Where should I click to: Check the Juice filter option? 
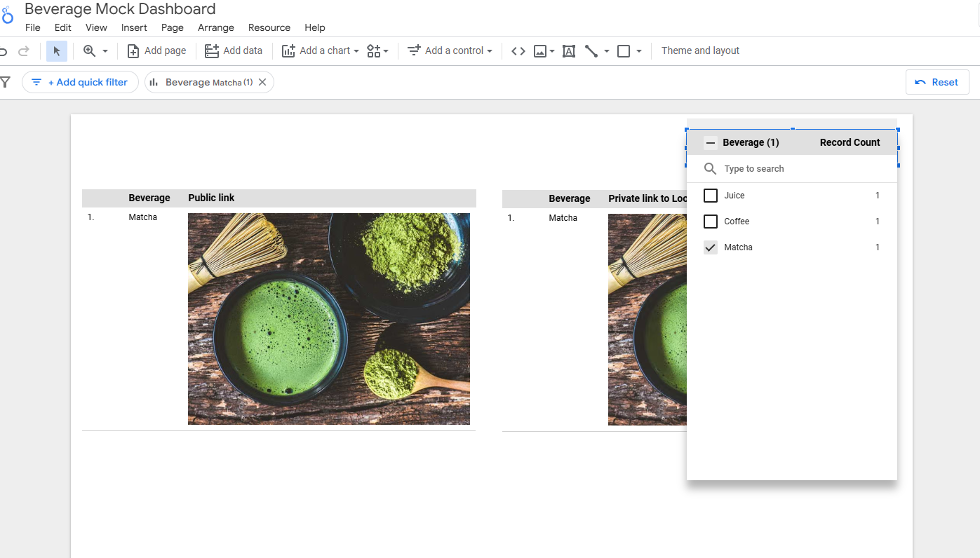coord(711,195)
